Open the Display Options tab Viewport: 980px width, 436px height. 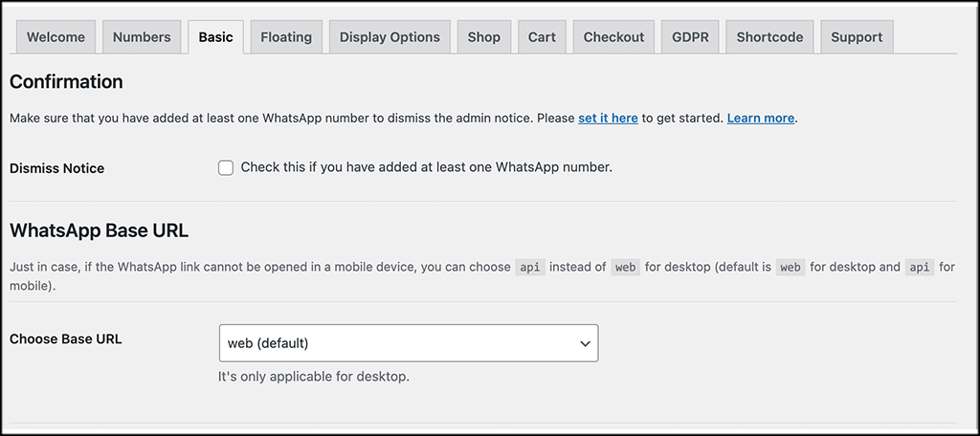pos(390,37)
